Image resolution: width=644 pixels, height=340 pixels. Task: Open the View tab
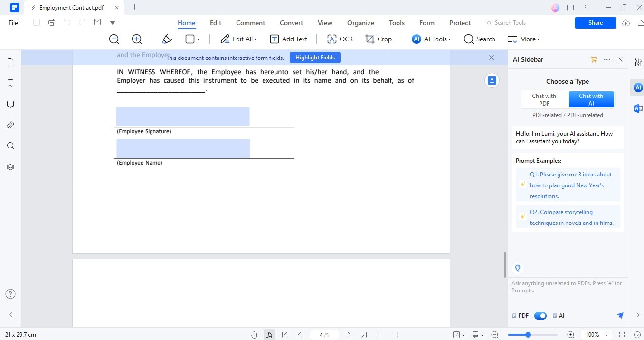point(325,23)
